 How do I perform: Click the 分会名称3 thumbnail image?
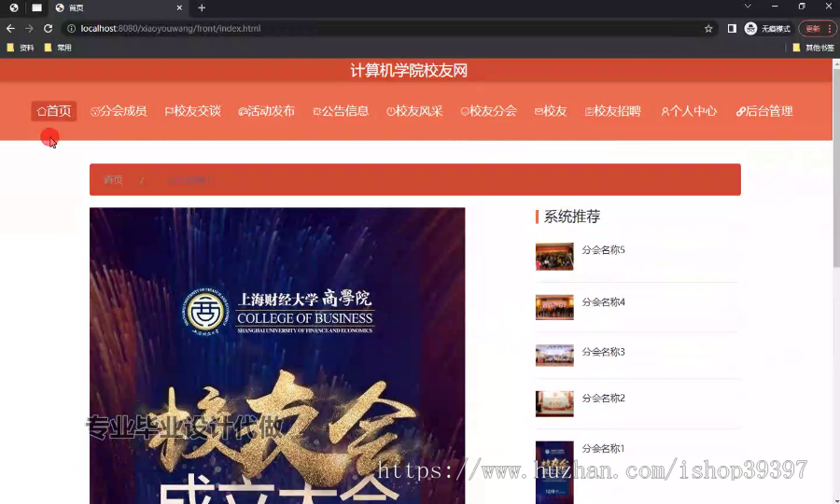(554, 355)
